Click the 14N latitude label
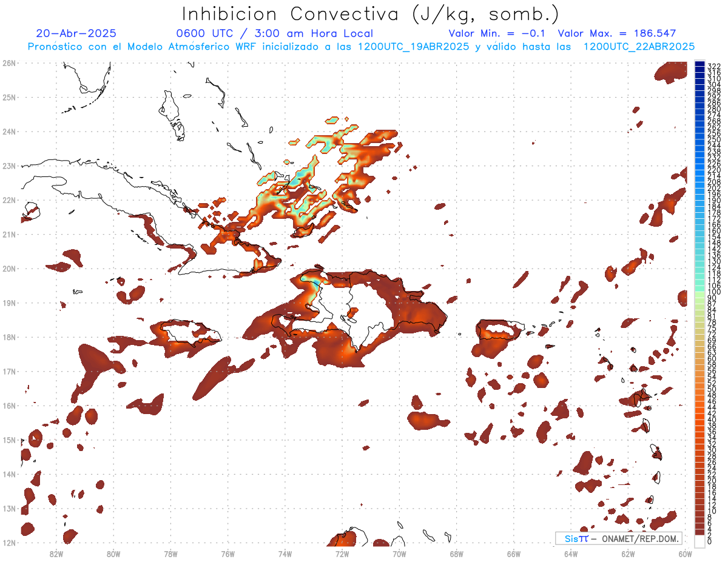 (x=9, y=474)
